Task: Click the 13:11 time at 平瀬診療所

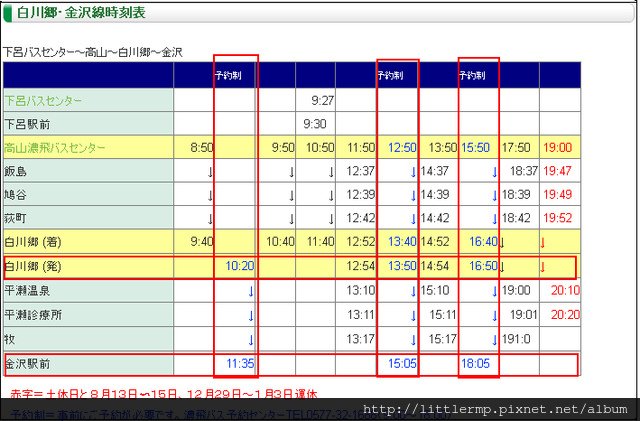Action: point(361,314)
